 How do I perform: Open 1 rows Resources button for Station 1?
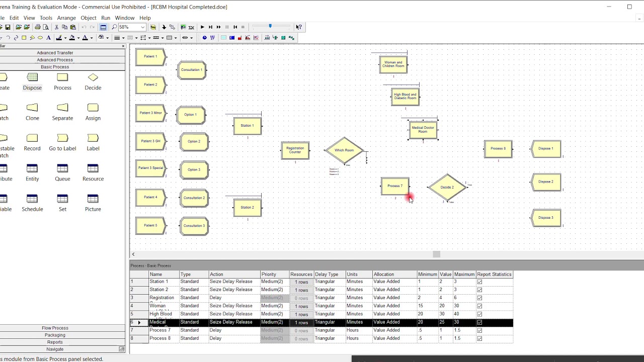tap(301, 282)
